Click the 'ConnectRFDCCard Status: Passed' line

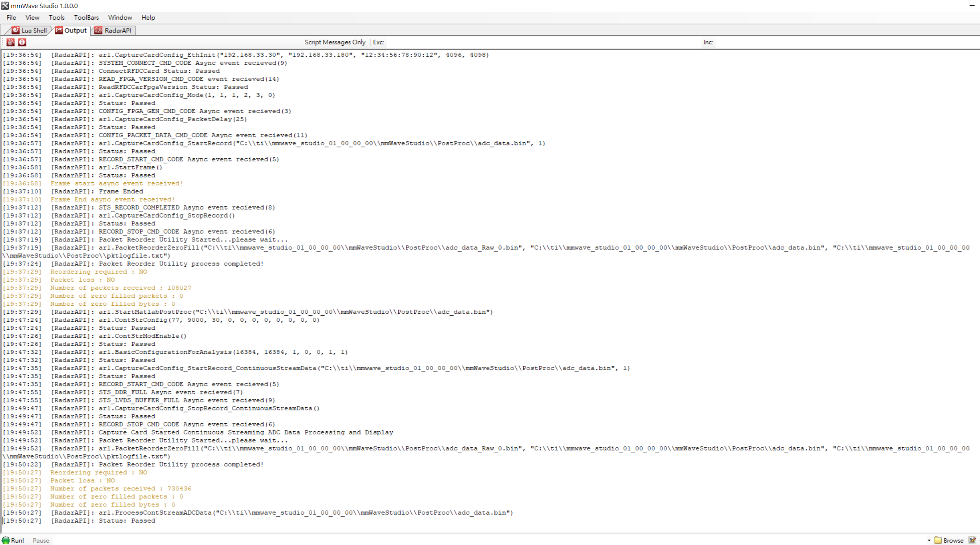point(111,71)
